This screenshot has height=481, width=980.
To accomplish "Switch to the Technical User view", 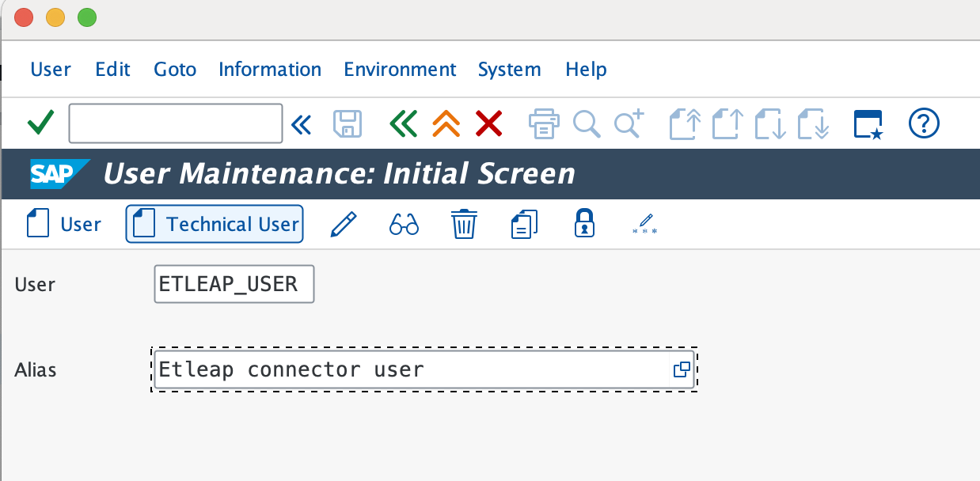I will coord(214,224).
